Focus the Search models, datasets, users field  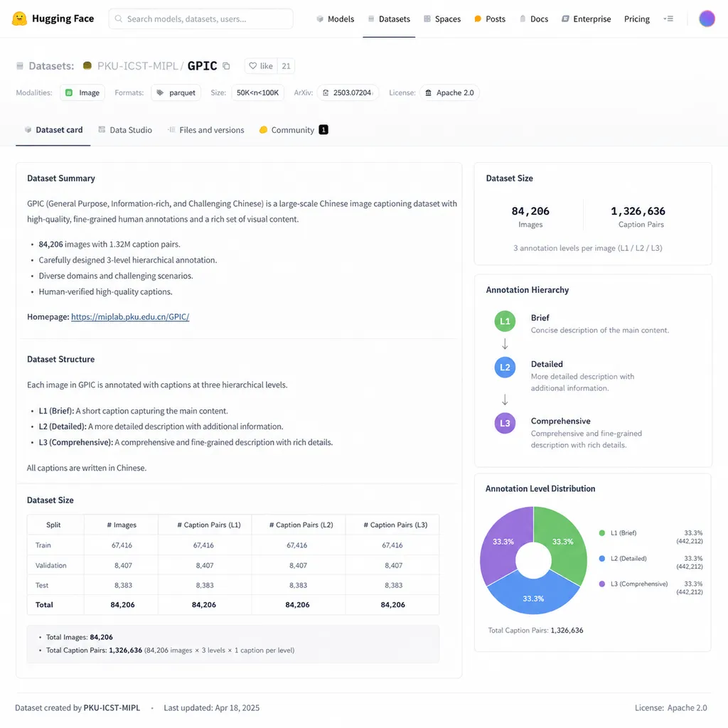[x=200, y=18]
